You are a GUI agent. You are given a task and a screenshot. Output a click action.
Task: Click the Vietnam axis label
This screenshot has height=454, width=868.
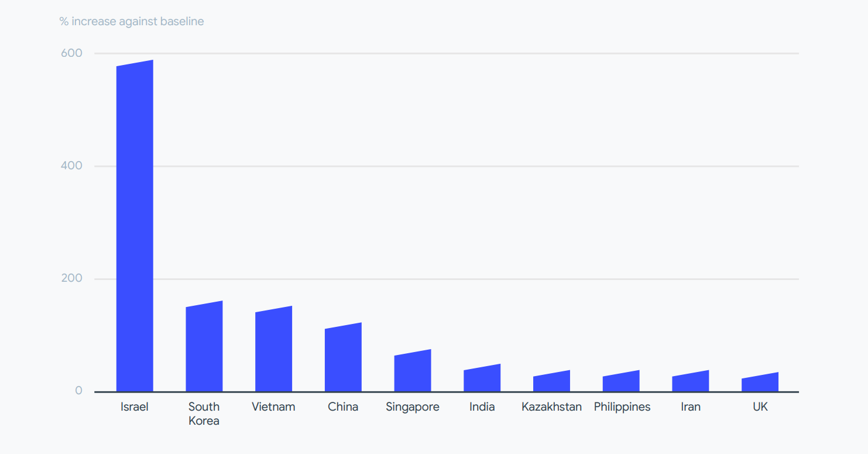coord(273,407)
